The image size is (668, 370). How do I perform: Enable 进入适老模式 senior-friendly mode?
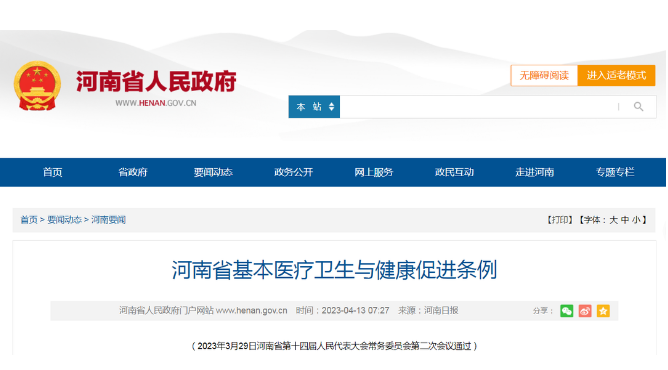pyautogui.click(x=616, y=75)
